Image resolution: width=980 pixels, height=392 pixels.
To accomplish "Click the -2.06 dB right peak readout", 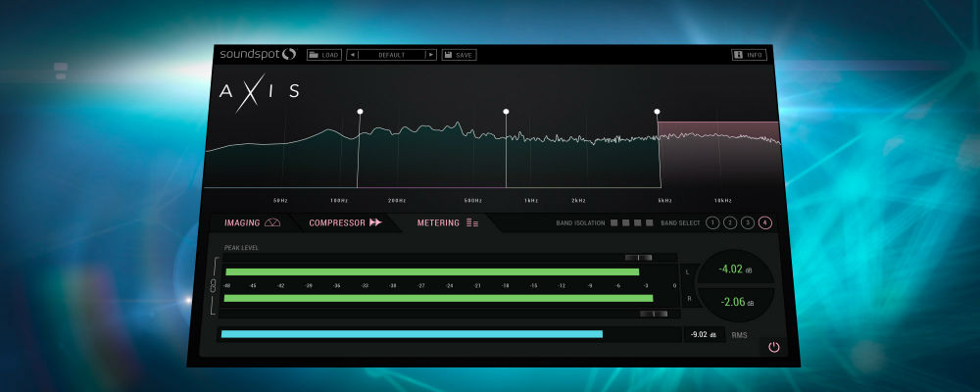I will pyautogui.click(x=736, y=302).
